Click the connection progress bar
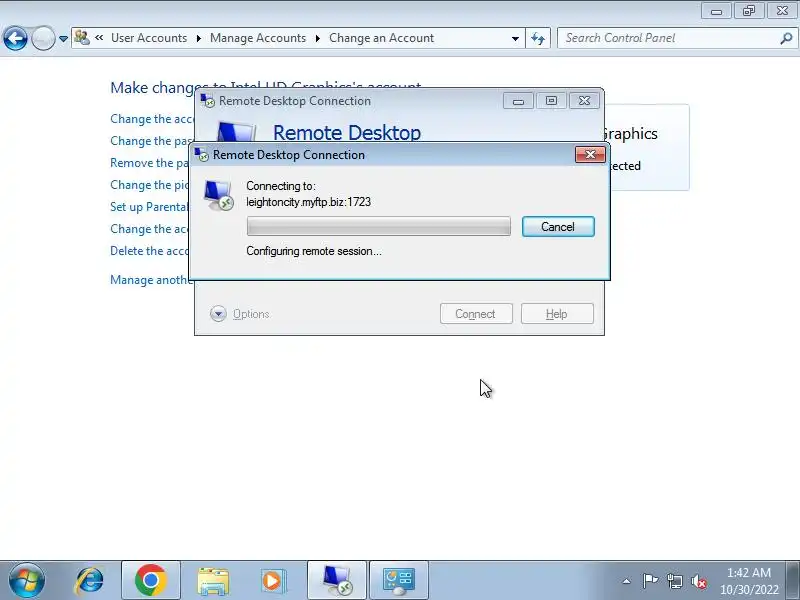This screenshot has height=600, width=800. 379,226
